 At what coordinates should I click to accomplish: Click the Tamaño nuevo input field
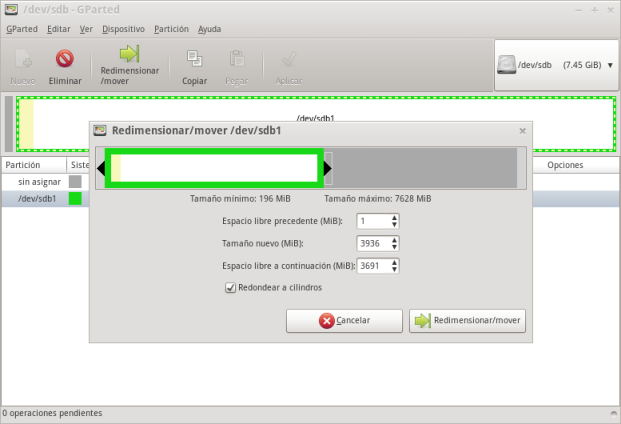[x=372, y=243]
